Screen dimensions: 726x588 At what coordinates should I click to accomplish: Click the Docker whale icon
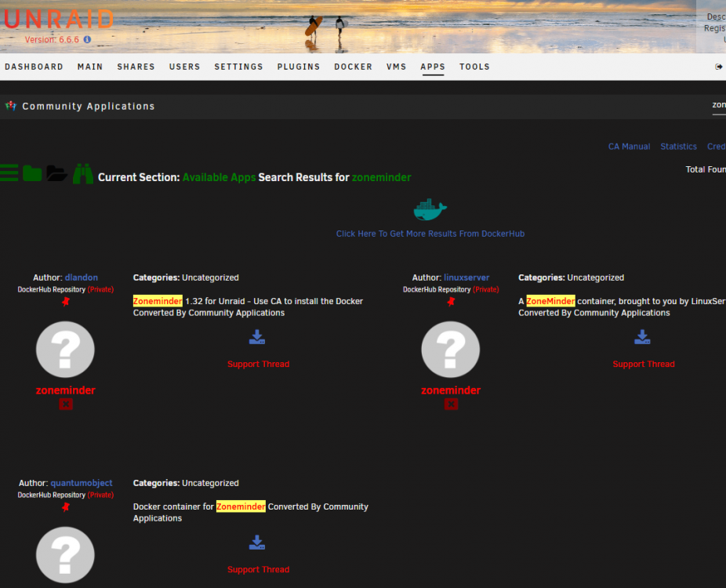click(x=430, y=210)
